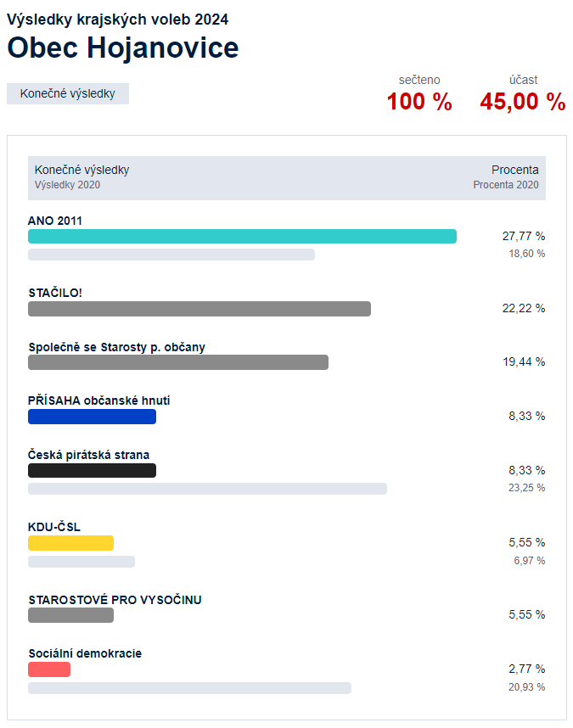
Task: Select Společně se Starosty p. občany label
Action: coord(116,347)
